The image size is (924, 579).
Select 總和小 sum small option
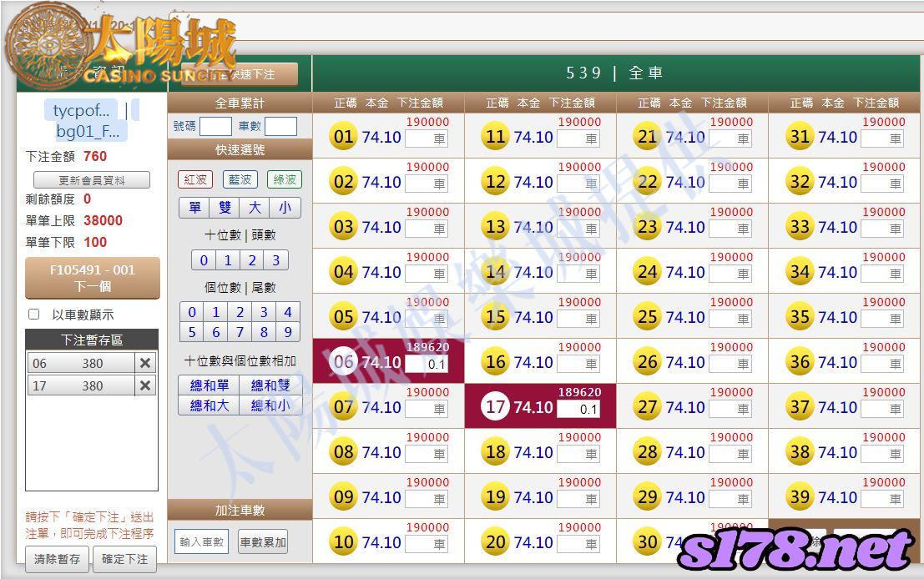[x=270, y=405]
